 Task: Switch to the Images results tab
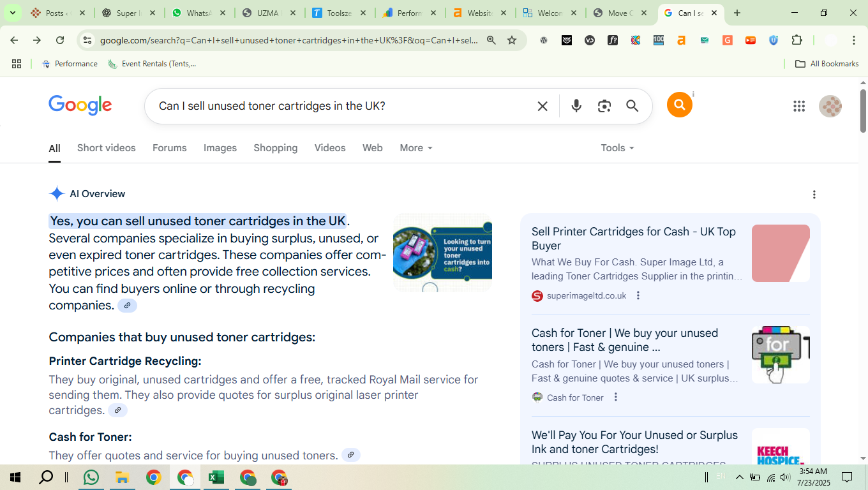point(220,148)
